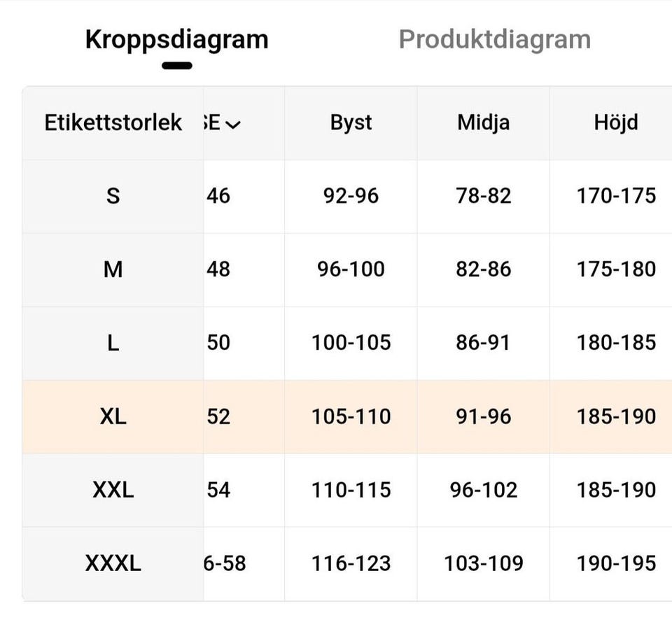Click the 82-86 waist measurement cell
Screen dimensions: 672x620
483,269
